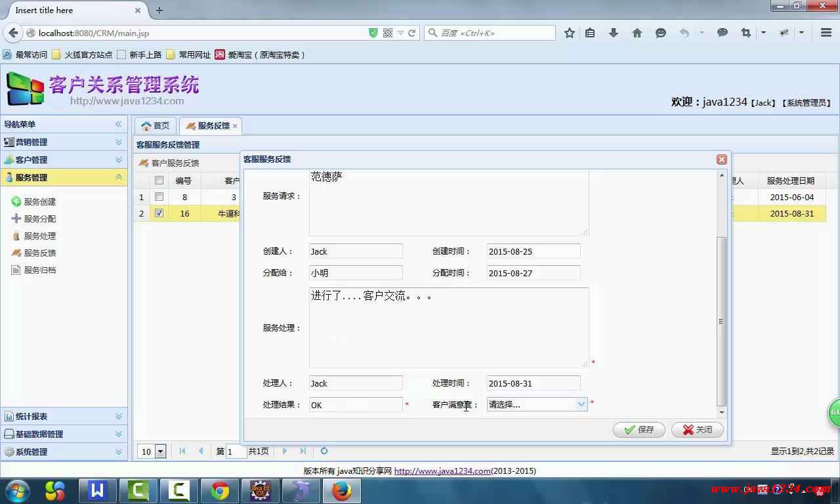Uncheck the checkbox for row 编号 16
Viewport: 840px width, 504px height.
159,213
